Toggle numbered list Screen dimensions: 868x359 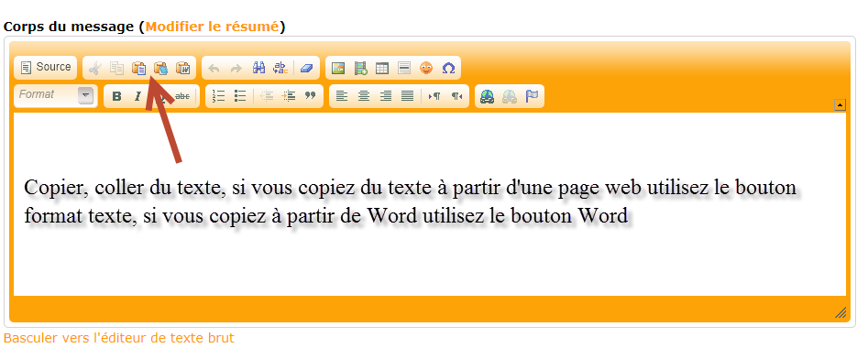point(219,96)
